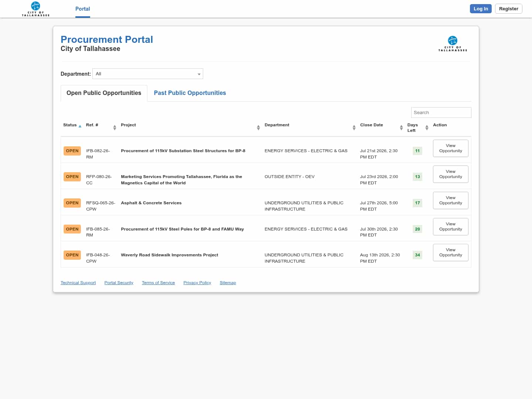Click the Sitemap footer link

pyautogui.click(x=228, y=283)
